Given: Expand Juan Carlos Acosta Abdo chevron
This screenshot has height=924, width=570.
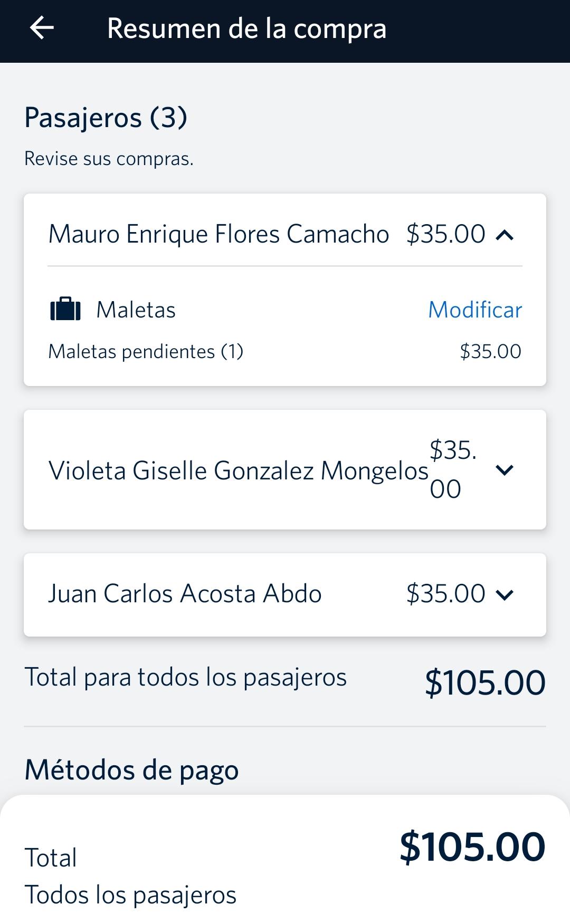Looking at the screenshot, I should pos(505,595).
